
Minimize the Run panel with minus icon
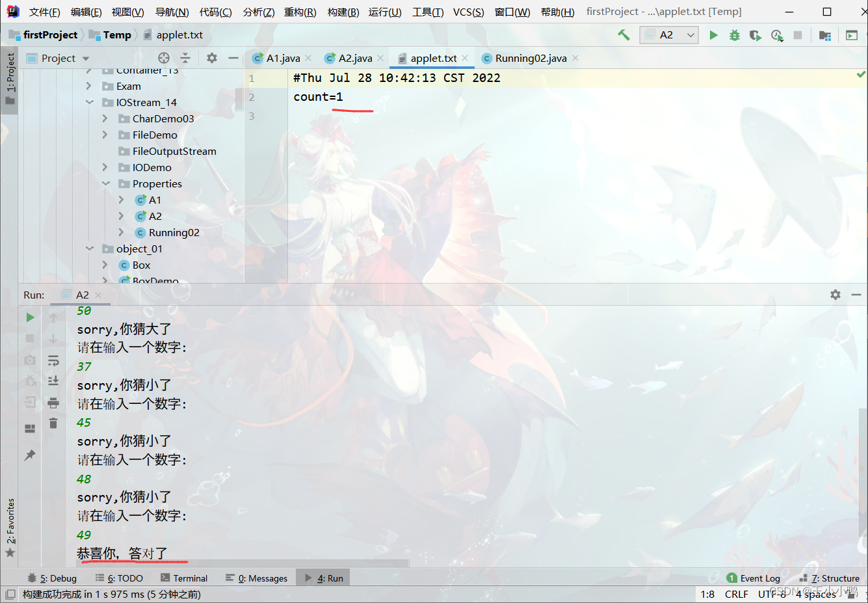(856, 295)
